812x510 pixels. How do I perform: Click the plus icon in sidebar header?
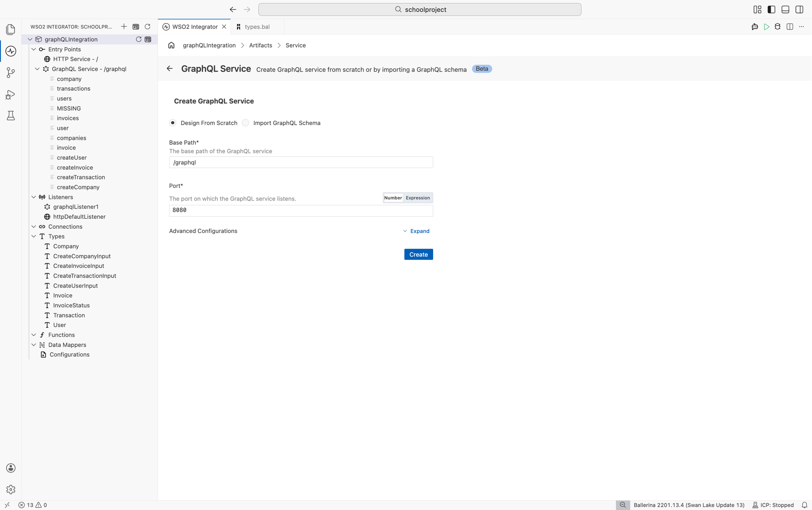[124, 27]
